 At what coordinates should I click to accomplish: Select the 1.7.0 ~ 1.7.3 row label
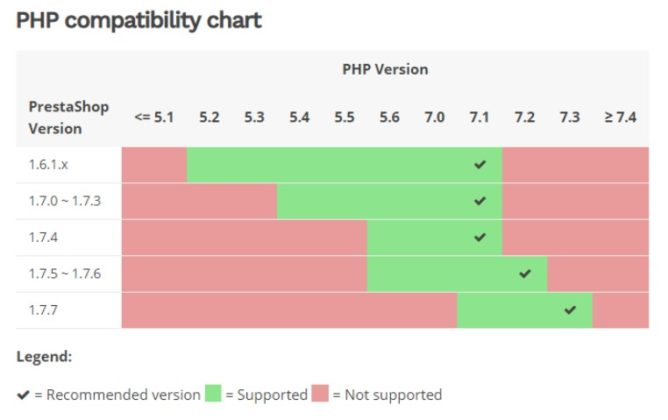pyautogui.click(x=65, y=201)
